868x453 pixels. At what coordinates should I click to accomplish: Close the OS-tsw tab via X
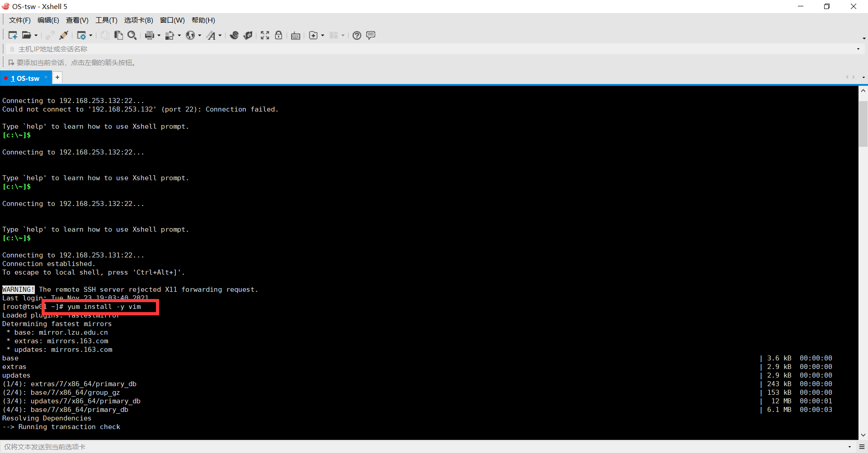click(46, 77)
